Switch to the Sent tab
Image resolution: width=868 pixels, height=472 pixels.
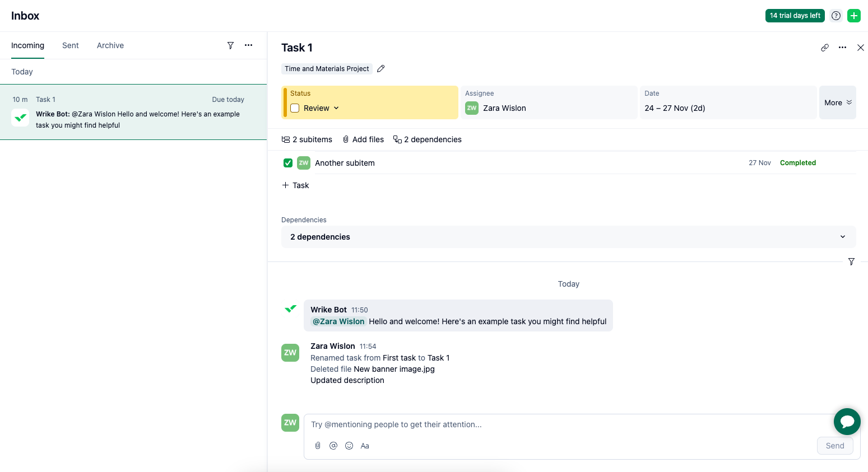pos(71,45)
